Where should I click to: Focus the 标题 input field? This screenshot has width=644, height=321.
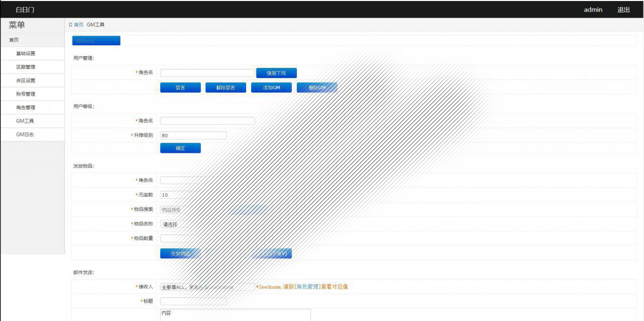coord(193,301)
